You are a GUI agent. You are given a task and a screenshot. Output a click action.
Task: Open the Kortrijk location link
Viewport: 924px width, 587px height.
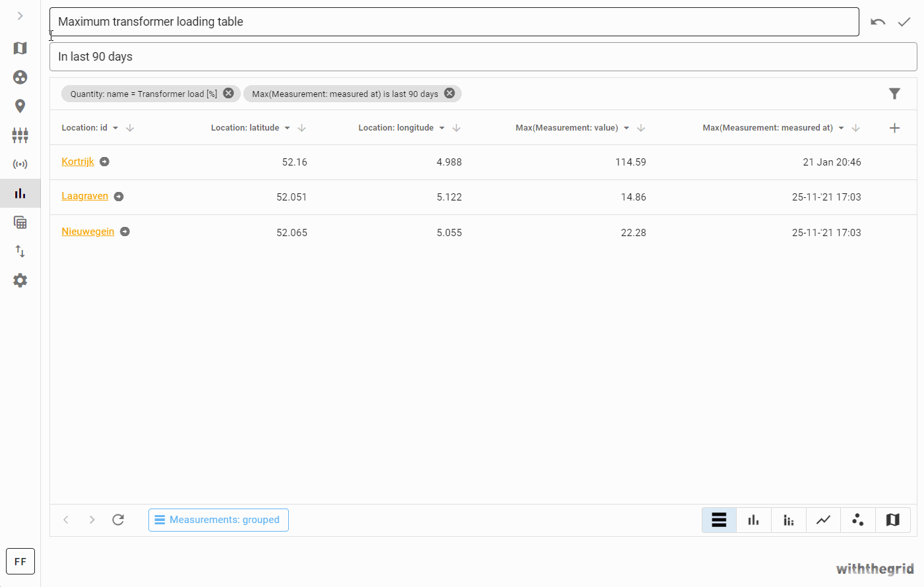pos(78,162)
